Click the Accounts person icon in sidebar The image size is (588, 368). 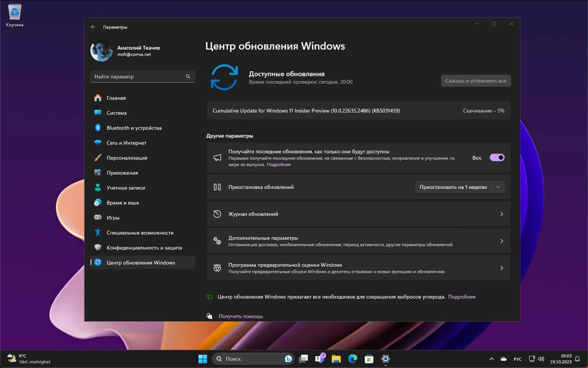[x=98, y=188]
